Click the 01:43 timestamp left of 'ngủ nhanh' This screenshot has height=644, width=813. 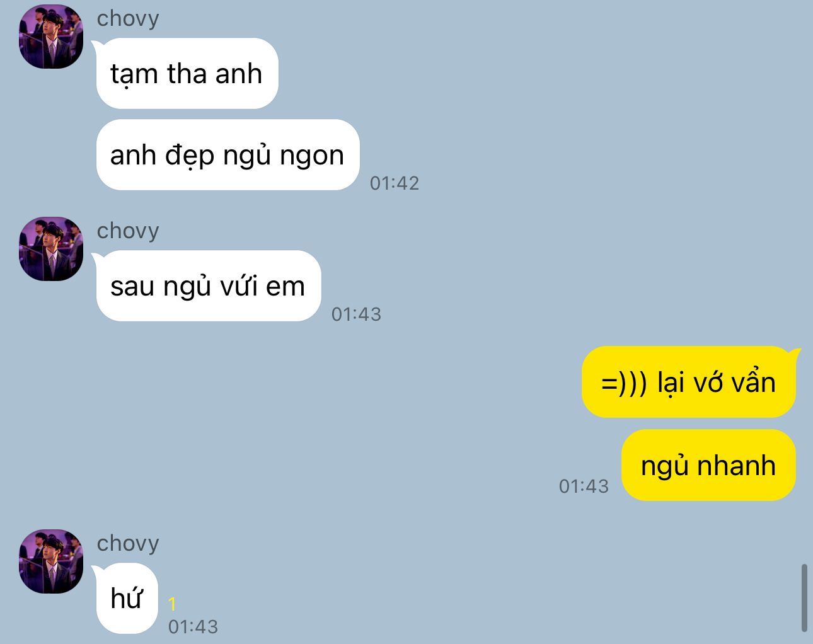coord(584,486)
